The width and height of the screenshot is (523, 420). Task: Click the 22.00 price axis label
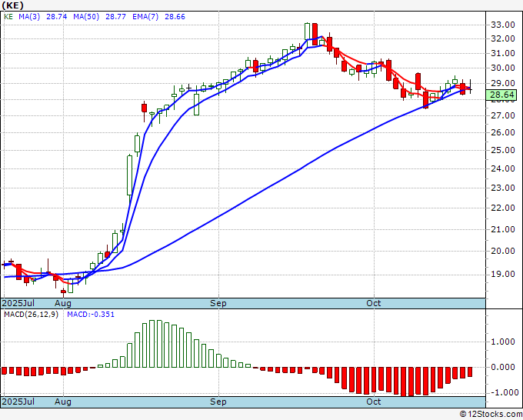click(503, 208)
